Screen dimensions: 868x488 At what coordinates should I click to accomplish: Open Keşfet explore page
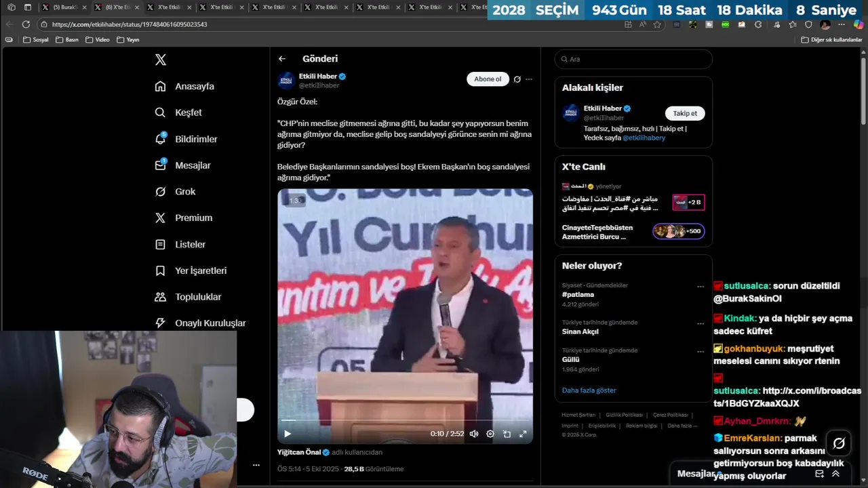178,113
